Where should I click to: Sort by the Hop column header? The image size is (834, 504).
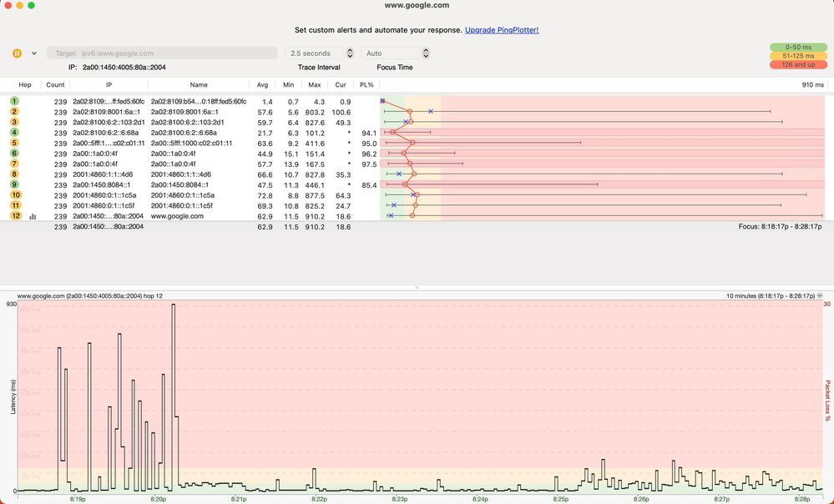click(25, 85)
